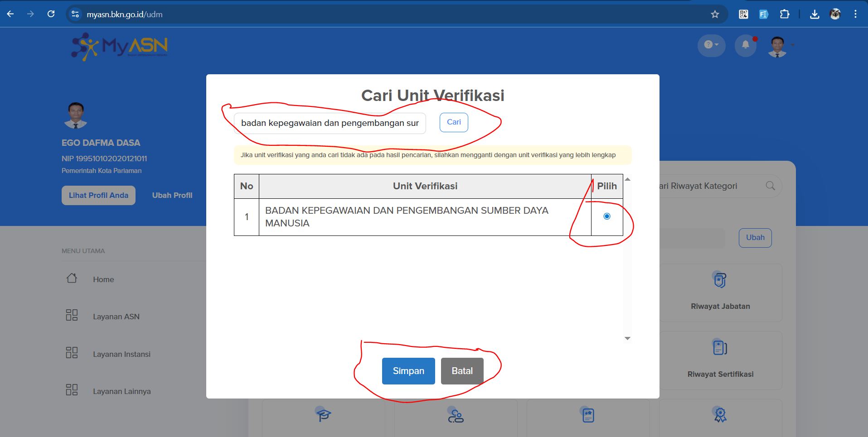Click the MyASN logo
868x437 pixels.
[x=120, y=46]
